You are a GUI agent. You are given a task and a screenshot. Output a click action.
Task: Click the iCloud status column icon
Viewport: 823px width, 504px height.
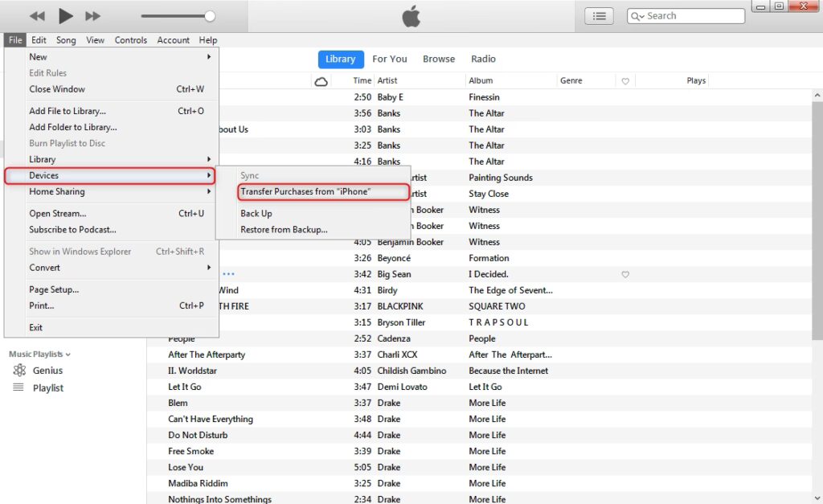click(x=321, y=81)
